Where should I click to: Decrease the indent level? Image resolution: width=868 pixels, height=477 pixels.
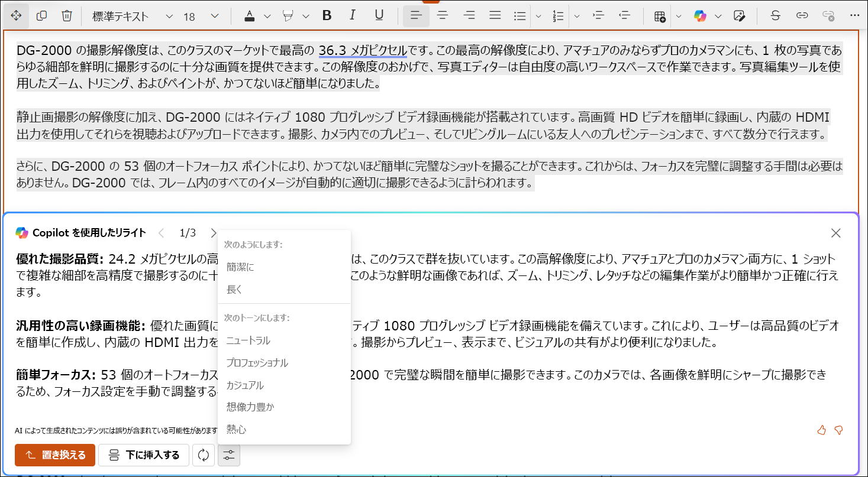point(624,16)
